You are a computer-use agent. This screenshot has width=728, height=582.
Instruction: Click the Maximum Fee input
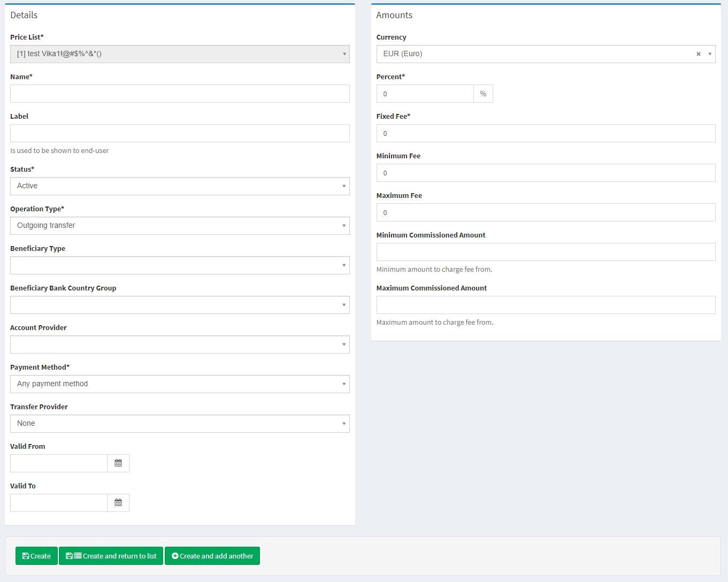546,212
